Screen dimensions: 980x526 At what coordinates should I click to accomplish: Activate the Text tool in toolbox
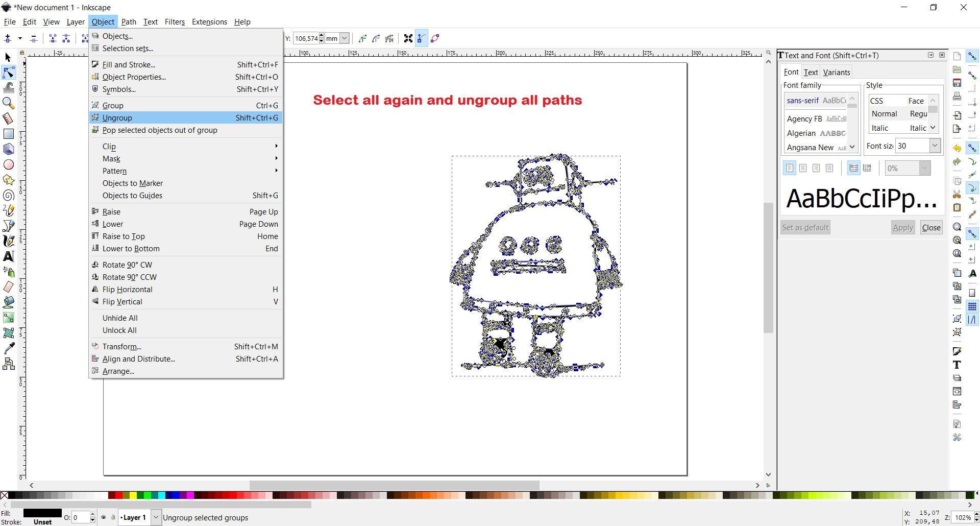(x=9, y=256)
